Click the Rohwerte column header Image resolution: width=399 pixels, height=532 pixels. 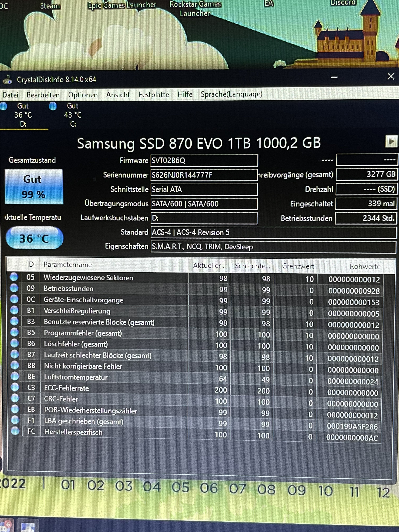pos(365,266)
